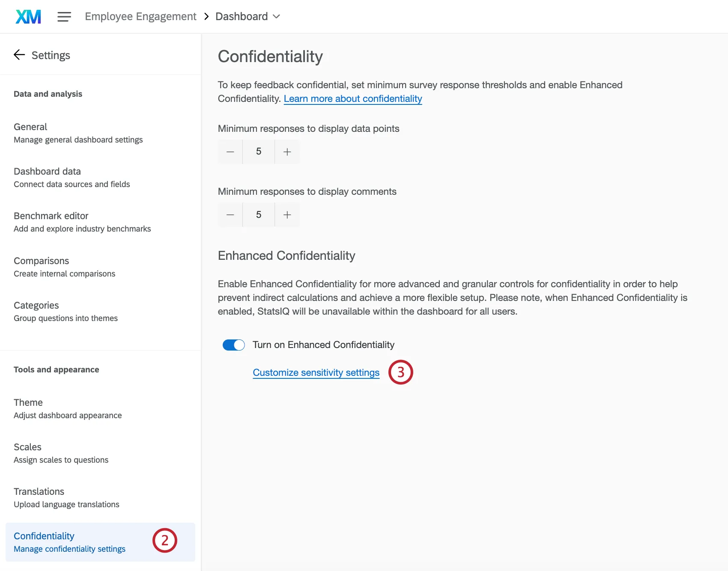This screenshot has width=728, height=571.
Task: Open the hamburger navigation menu
Action: click(64, 16)
